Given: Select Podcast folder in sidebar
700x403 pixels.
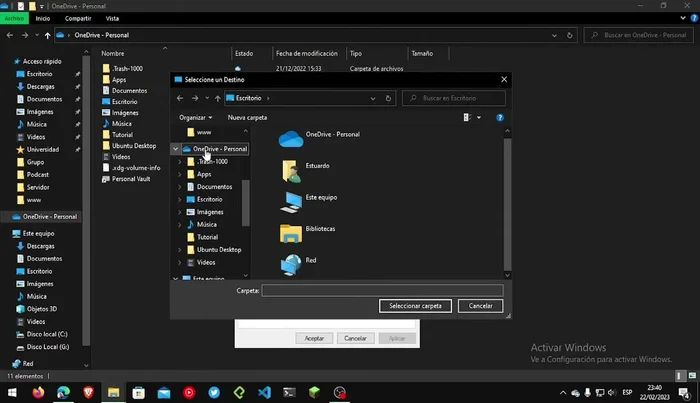Looking at the screenshot, I should pyautogui.click(x=38, y=174).
